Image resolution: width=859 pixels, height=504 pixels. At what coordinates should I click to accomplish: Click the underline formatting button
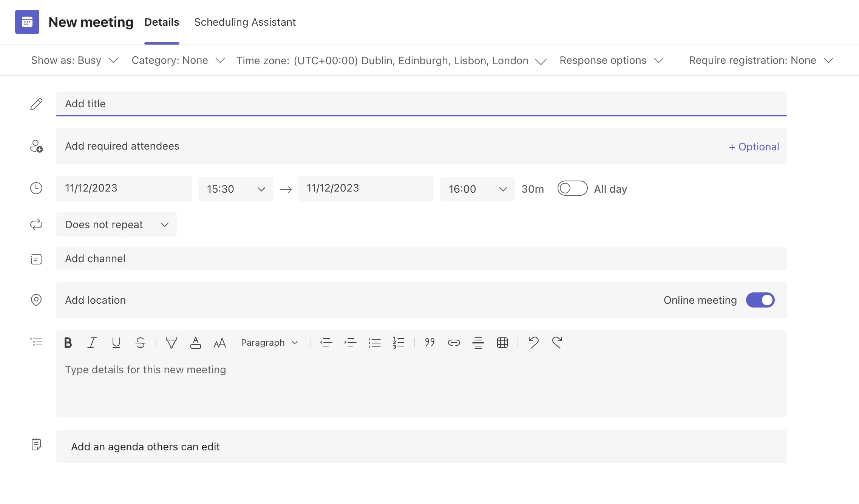[116, 343]
